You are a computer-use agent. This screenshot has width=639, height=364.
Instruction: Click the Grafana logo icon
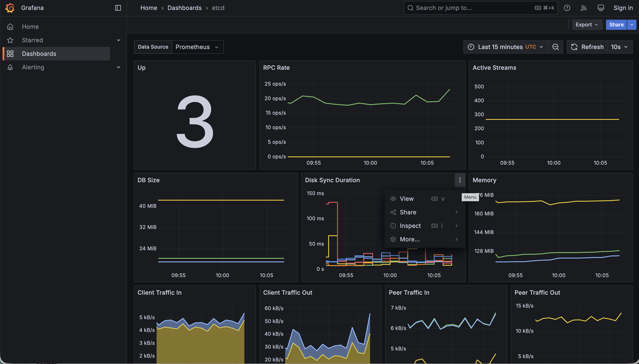pyautogui.click(x=10, y=8)
